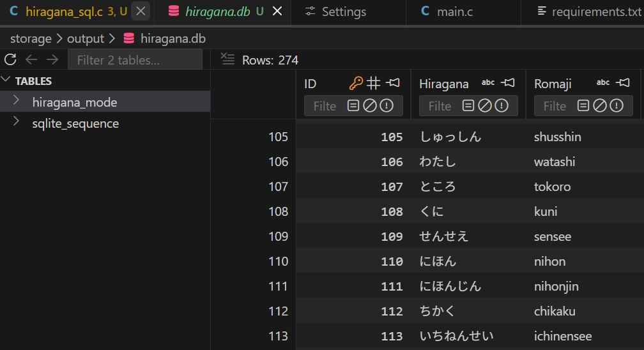
Task: Toggle the exclamation filter option in Hiragana column
Action: coord(502,106)
